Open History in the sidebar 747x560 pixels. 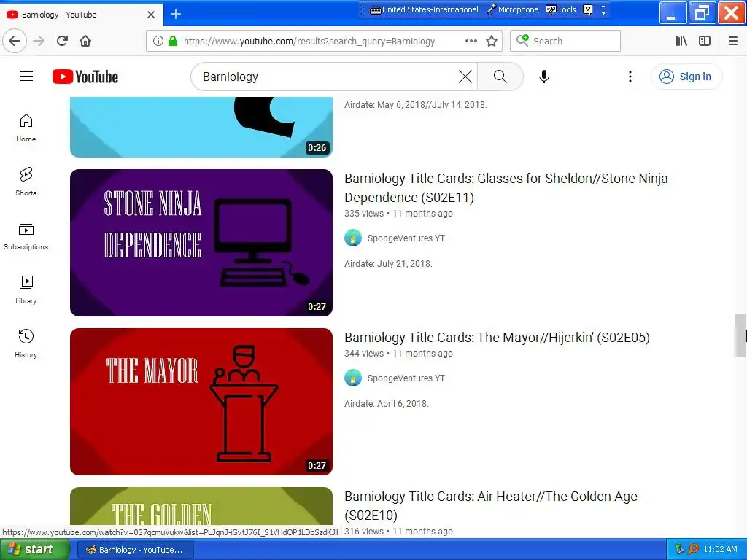[26, 344]
